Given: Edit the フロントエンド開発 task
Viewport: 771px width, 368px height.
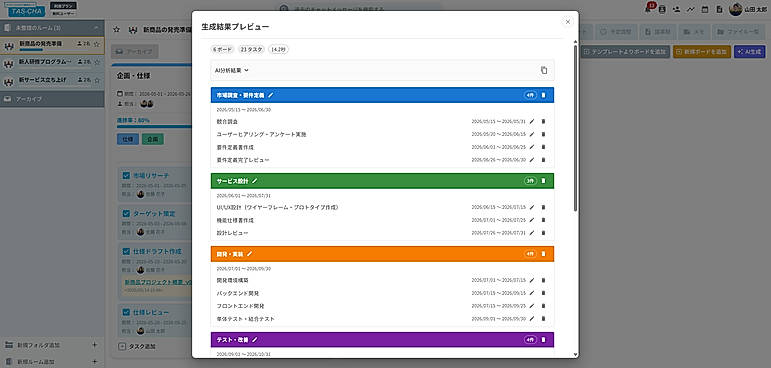Looking at the screenshot, I should (x=532, y=306).
